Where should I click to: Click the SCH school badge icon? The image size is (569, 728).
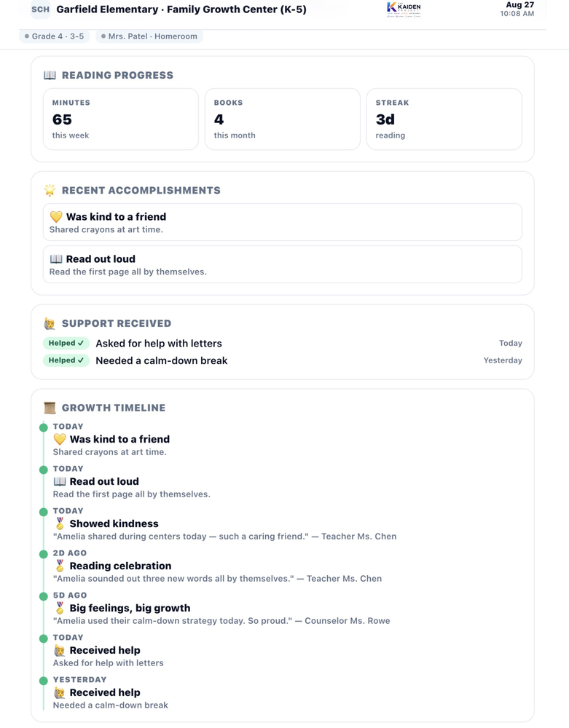40,9
